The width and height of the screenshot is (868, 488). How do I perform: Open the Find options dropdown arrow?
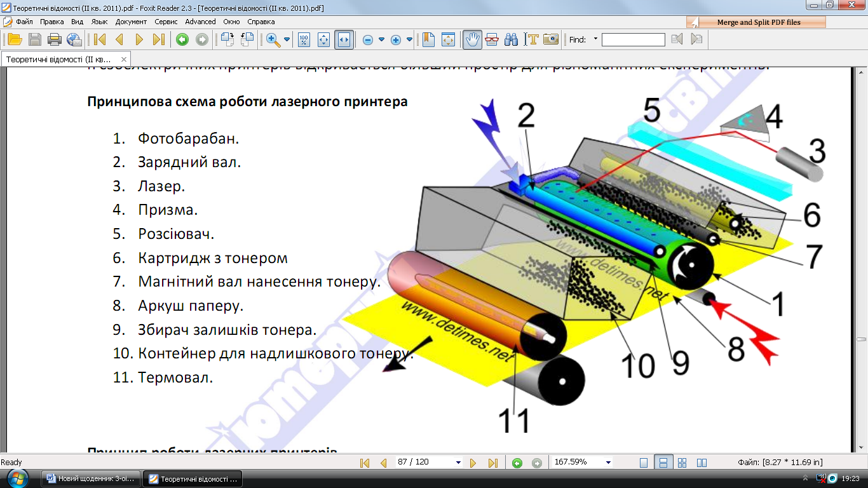[x=595, y=39]
